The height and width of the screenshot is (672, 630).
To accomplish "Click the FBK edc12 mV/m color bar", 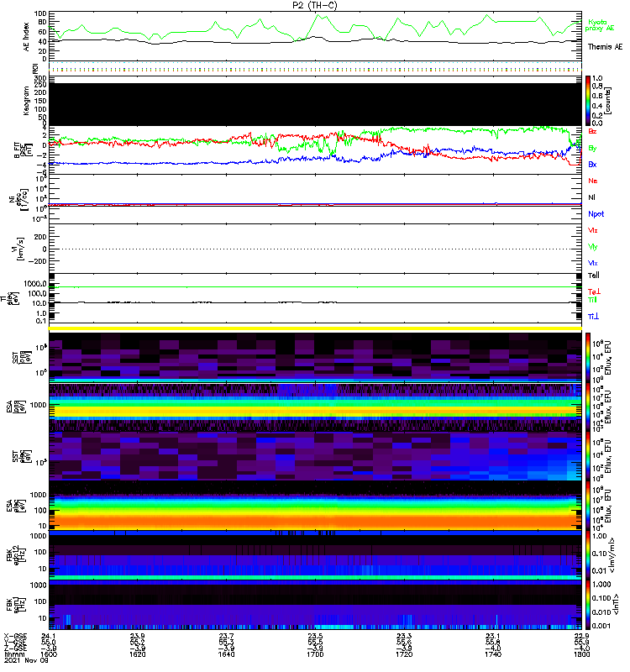I will tap(588, 555).
